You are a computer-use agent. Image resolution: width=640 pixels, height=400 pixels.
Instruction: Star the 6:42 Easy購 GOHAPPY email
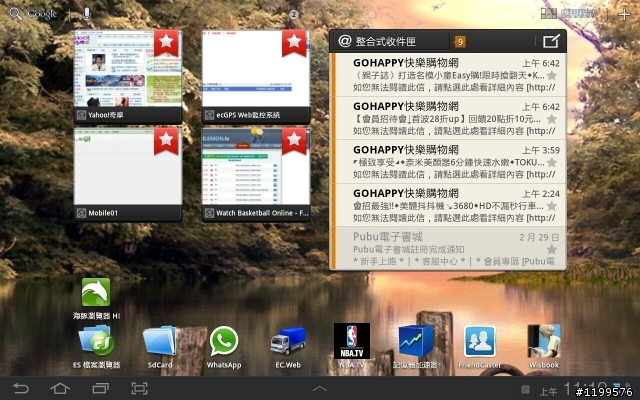pyautogui.click(x=551, y=76)
